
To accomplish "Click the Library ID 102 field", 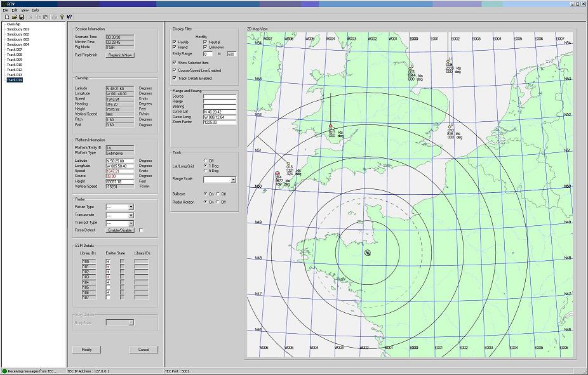I will (89, 272).
